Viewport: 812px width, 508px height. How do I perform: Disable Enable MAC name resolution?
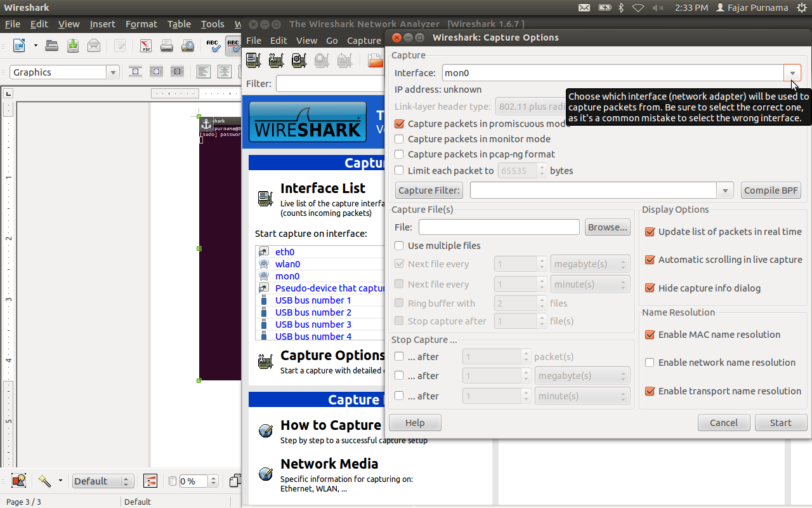click(650, 335)
